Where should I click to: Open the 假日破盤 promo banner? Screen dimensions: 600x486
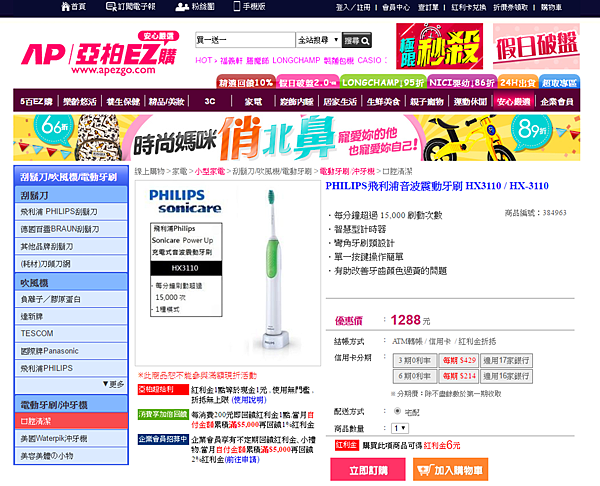click(536, 46)
